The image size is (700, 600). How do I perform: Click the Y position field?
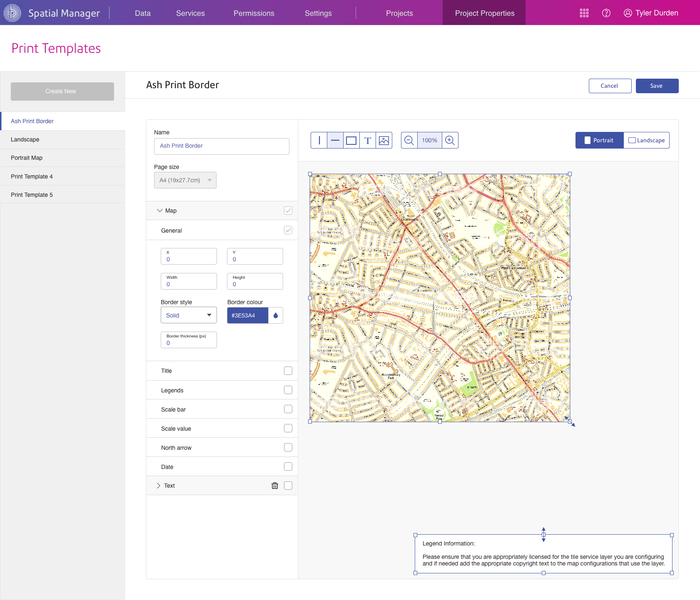[x=255, y=256]
